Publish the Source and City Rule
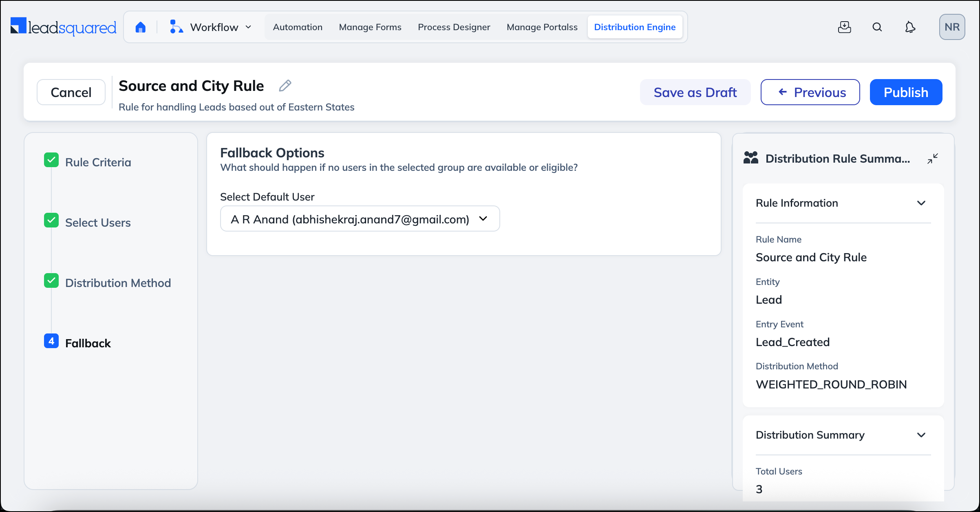The image size is (980, 512). click(905, 92)
